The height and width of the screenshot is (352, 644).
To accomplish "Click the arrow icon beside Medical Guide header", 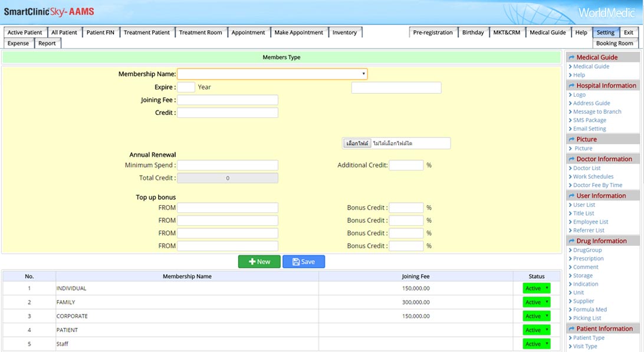I will pos(571,58).
